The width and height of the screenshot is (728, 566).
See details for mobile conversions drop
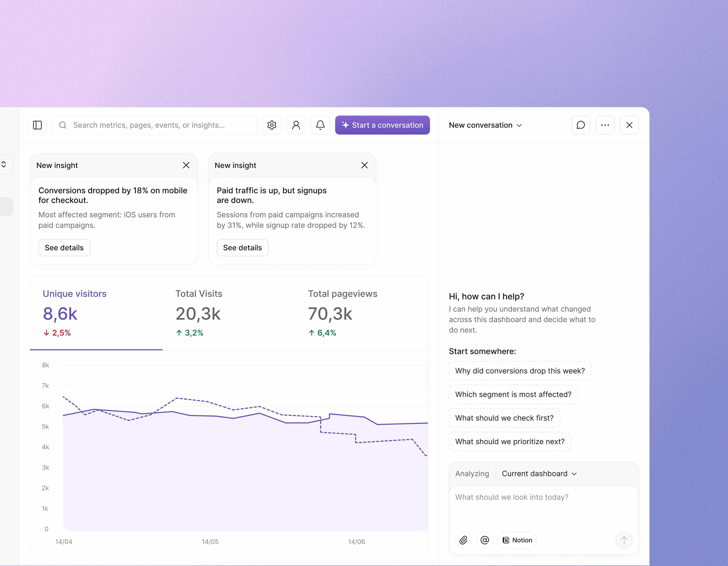(x=64, y=248)
